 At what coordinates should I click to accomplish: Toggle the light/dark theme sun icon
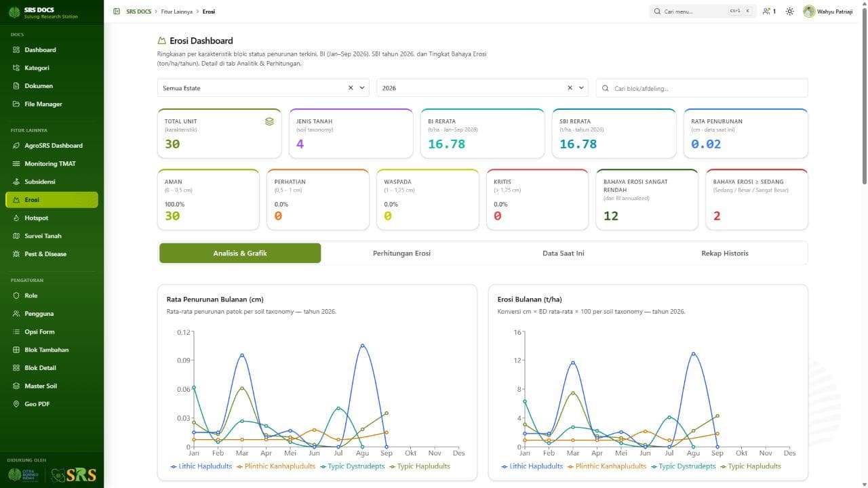(x=790, y=12)
